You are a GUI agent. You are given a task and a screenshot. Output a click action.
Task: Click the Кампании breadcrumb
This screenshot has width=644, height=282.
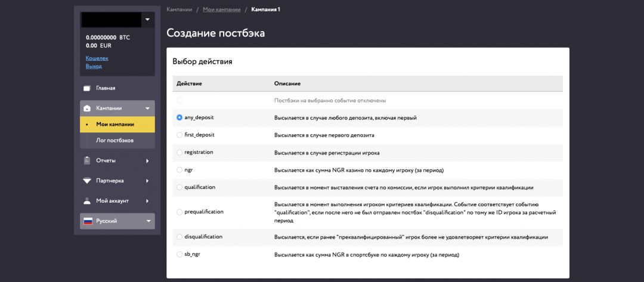click(x=179, y=10)
